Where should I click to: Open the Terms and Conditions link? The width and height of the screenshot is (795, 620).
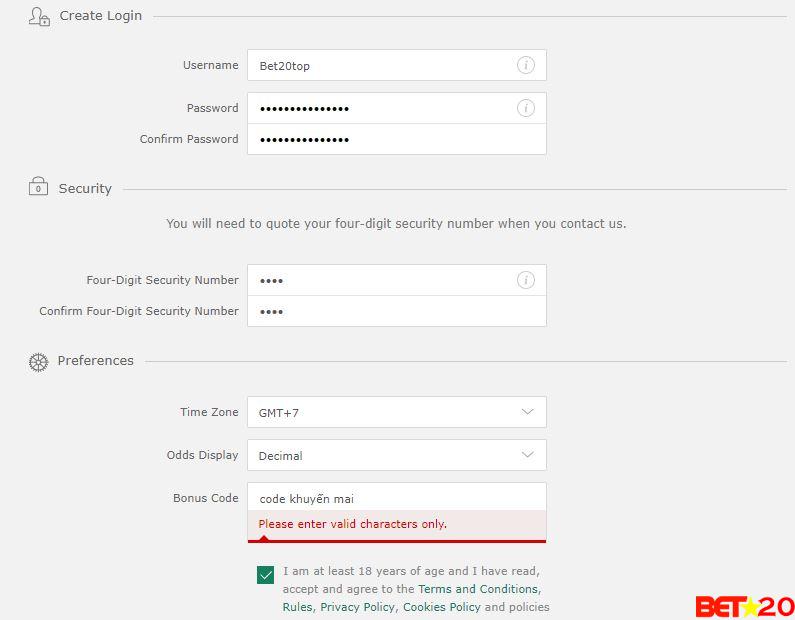(478, 589)
